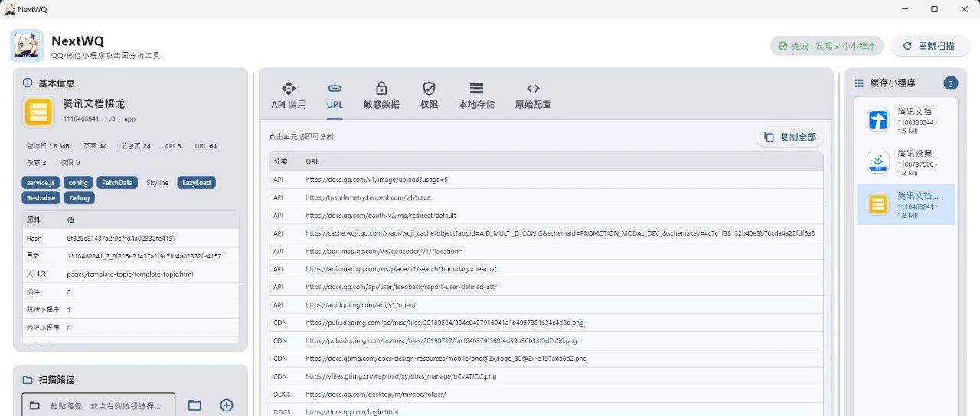Viewport: 980px width, 416px height.
Task: Click the 分类 column header
Action: click(x=280, y=161)
